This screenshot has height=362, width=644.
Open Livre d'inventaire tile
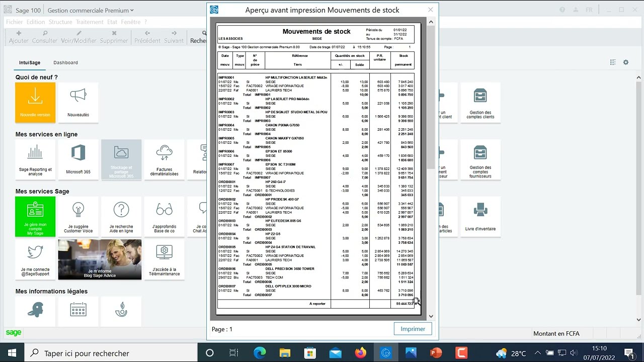(480, 216)
